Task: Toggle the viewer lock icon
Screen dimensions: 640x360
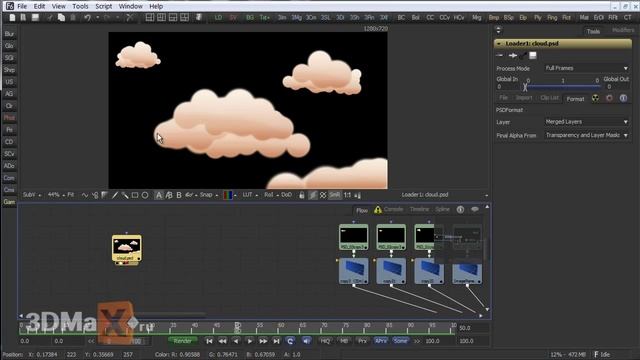Action: tap(302, 195)
